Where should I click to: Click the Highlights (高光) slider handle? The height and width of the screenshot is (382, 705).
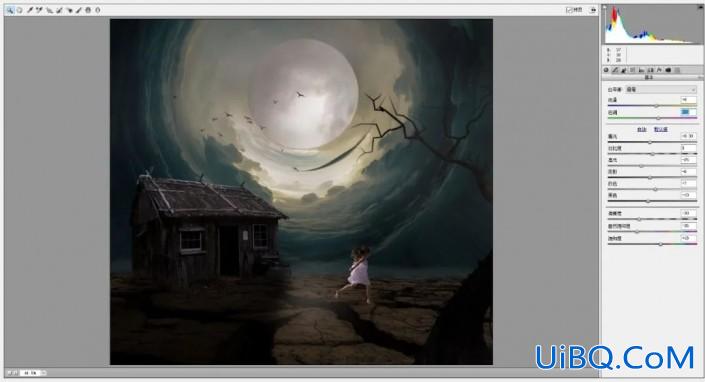(x=642, y=166)
